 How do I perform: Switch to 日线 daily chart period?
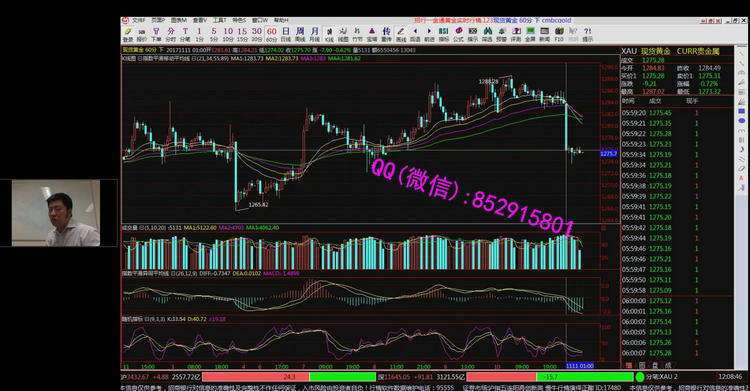coord(286,34)
